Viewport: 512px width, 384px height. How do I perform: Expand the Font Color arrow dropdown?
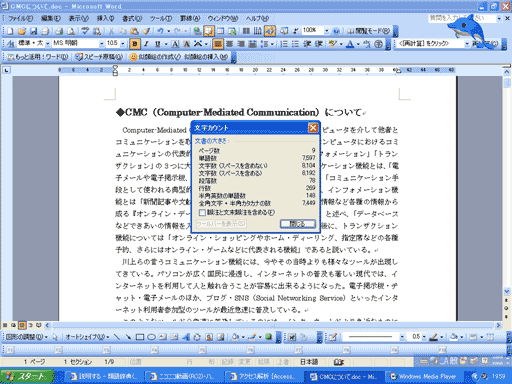pyautogui.click(x=358, y=44)
